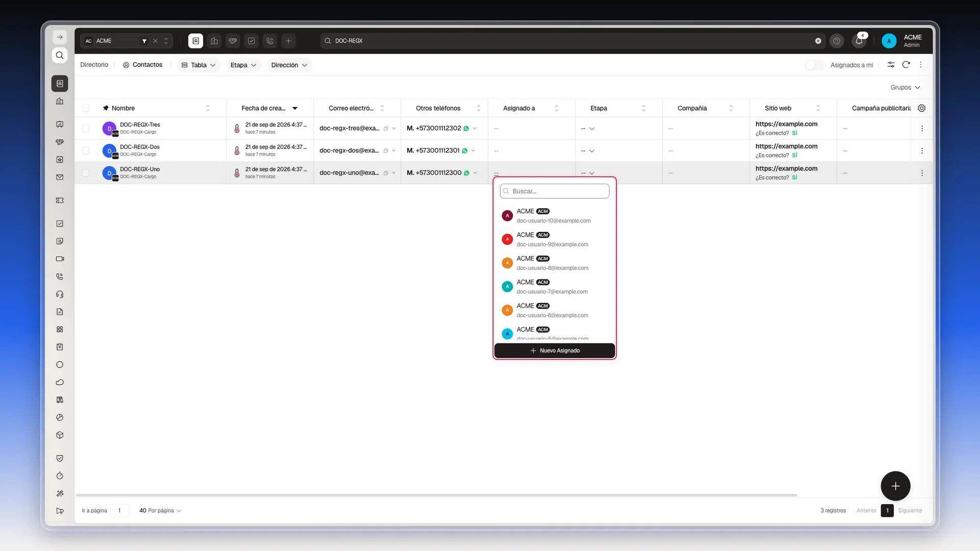Screen dimensions: 980x551
Task: Click in the Buscar assignee search field
Action: pos(554,191)
